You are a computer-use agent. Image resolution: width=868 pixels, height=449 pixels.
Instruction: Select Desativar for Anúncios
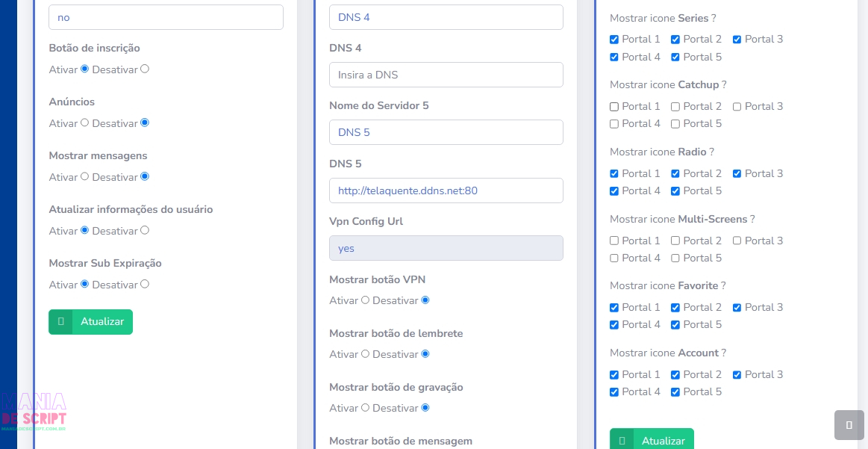(145, 123)
